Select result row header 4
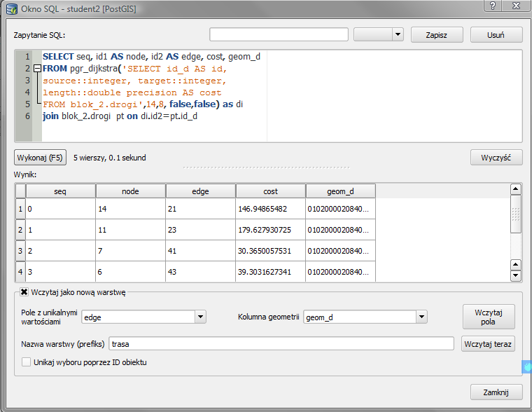This screenshot has width=532, height=412. coord(20,272)
